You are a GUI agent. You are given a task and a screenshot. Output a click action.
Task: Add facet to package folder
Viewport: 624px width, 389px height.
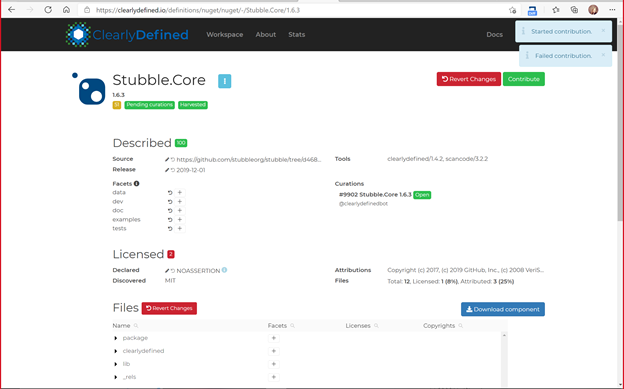click(x=273, y=338)
